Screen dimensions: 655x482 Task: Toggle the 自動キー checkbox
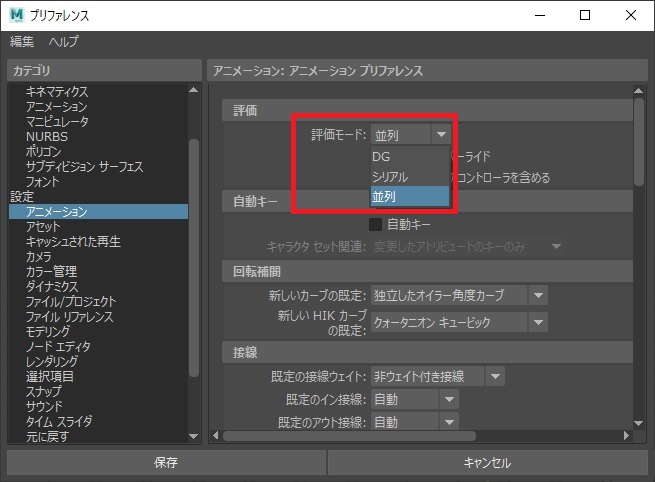click(376, 224)
